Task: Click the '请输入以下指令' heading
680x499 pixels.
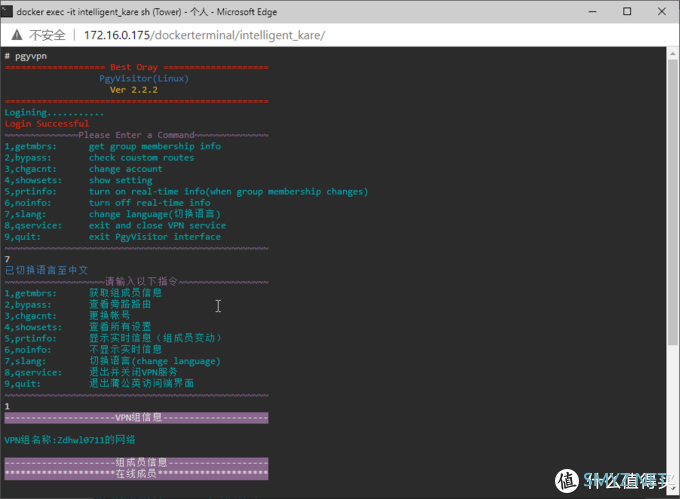Action: click(141, 281)
